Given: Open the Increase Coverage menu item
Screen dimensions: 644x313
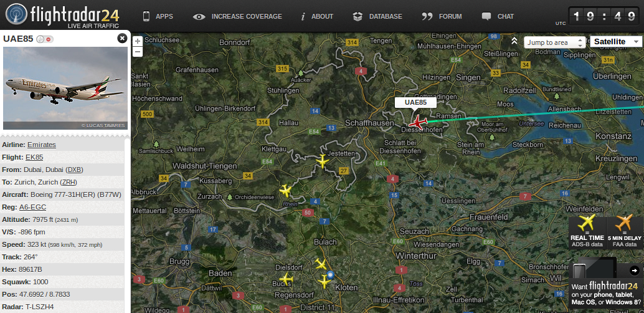Looking at the screenshot, I should point(237,16).
